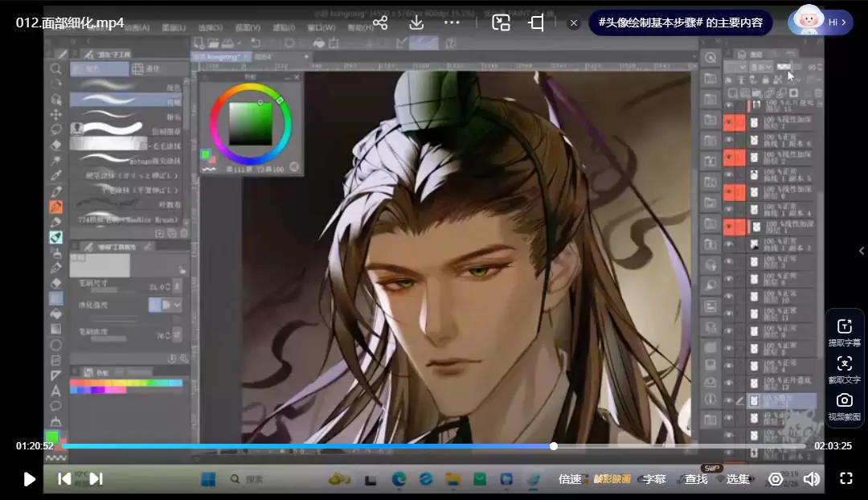Click 提取字幕 to extract subtitles
This screenshot has width=868, height=500.
pos(844,332)
